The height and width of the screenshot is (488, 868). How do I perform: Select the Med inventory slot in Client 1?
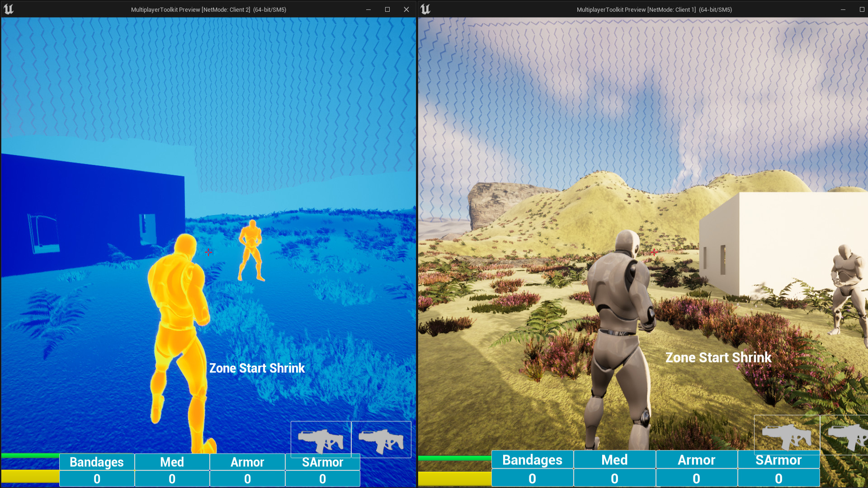coord(614,460)
